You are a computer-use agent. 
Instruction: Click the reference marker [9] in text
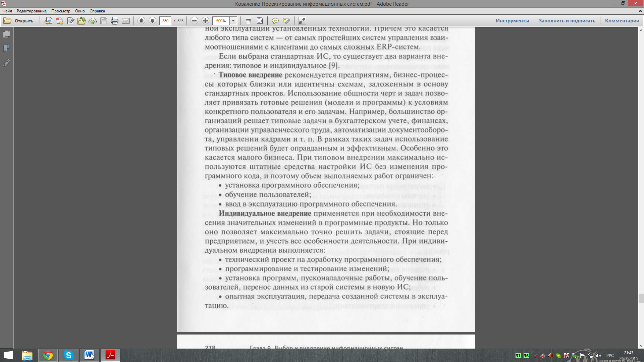pyautogui.click(x=334, y=66)
